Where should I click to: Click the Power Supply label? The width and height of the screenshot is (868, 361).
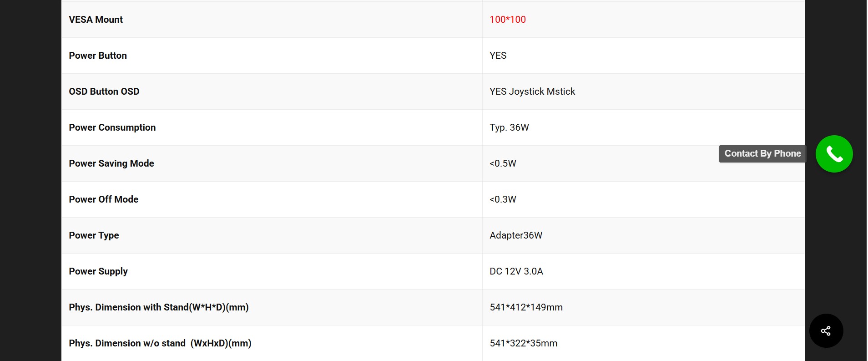click(98, 271)
